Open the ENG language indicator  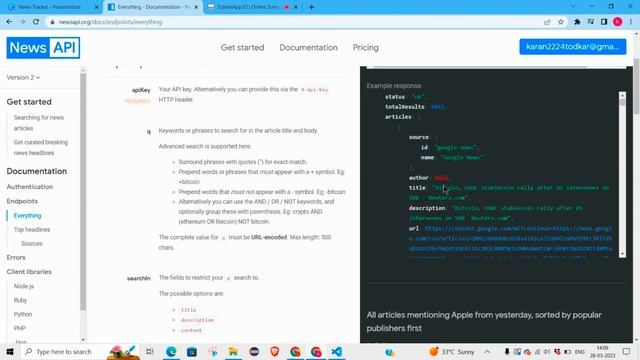click(580, 351)
